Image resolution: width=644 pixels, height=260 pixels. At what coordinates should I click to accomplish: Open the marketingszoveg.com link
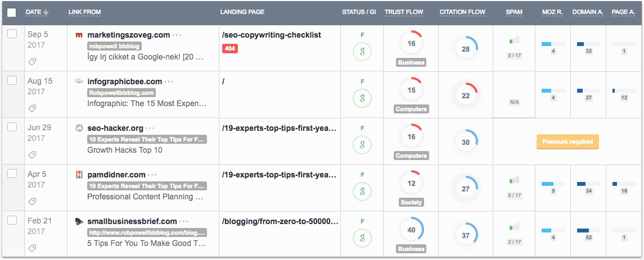pyautogui.click(x=129, y=35)
